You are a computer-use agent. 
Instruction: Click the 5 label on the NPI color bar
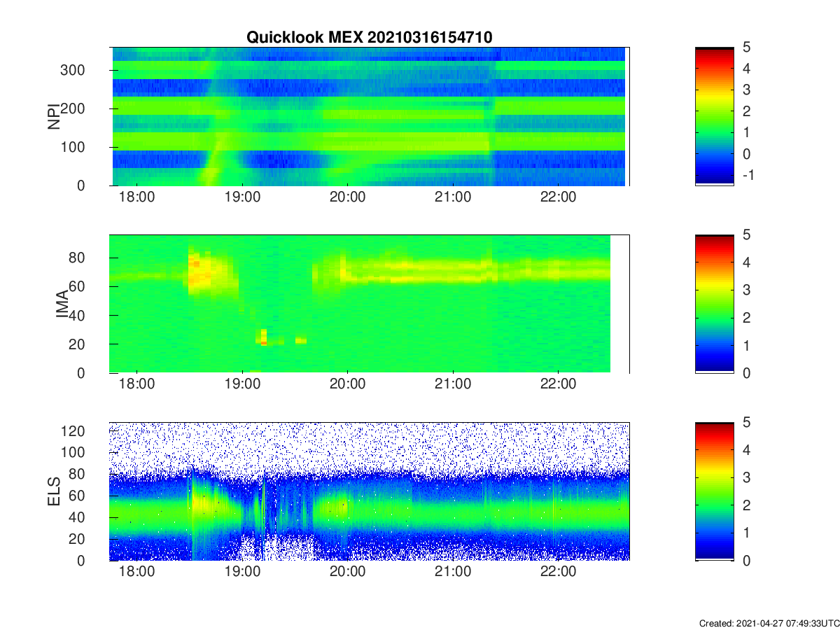click(x=746, y=47)
